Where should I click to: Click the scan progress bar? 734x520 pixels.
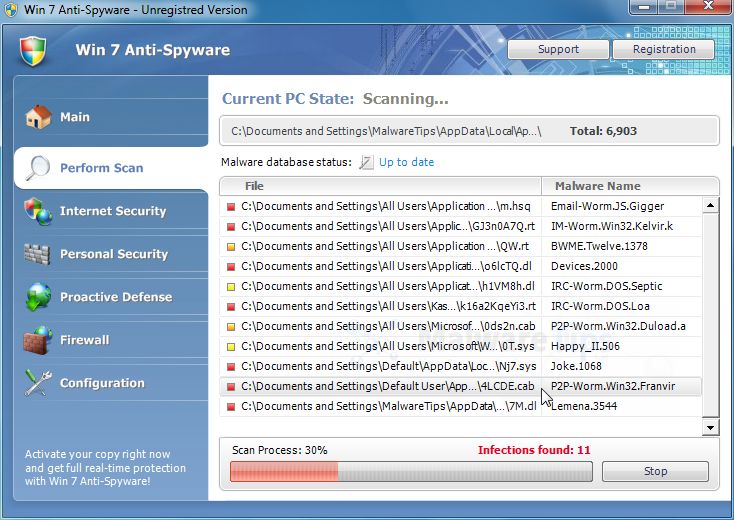coord(410,472)
